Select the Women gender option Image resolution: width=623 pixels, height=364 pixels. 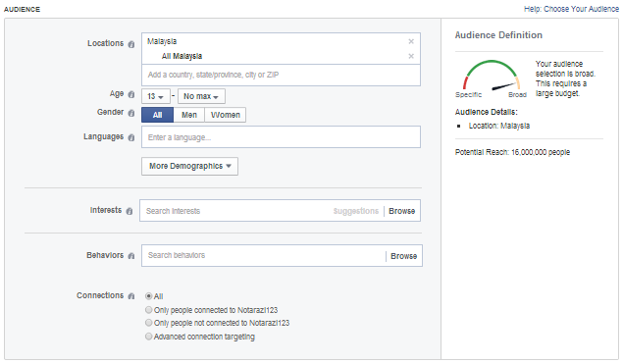coord(226,115)
